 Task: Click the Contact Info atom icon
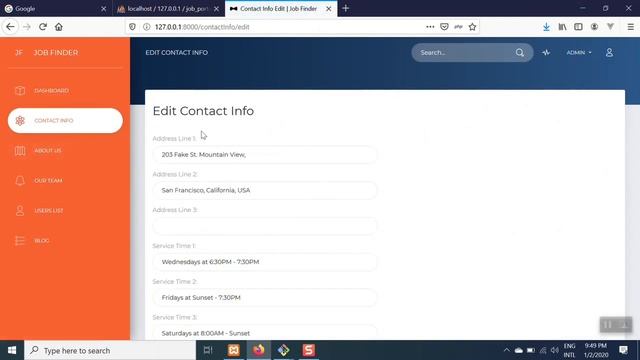click(x=20, y=120)
